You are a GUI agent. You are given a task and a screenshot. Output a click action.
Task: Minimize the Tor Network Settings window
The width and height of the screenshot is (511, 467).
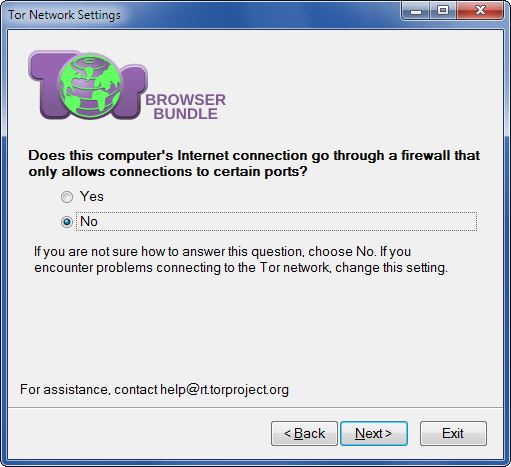(415, 11)
